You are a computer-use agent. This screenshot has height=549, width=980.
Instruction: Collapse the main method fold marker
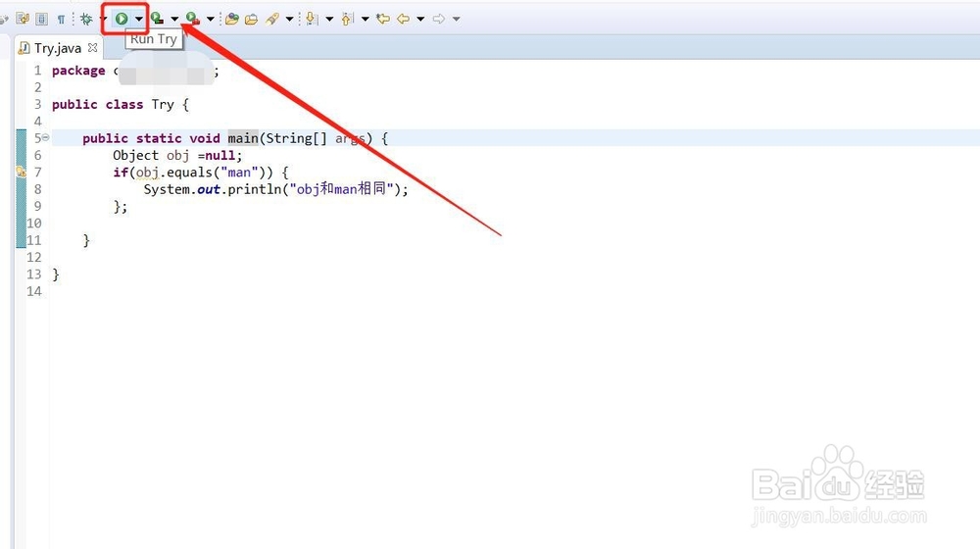[x=46, y=137]
